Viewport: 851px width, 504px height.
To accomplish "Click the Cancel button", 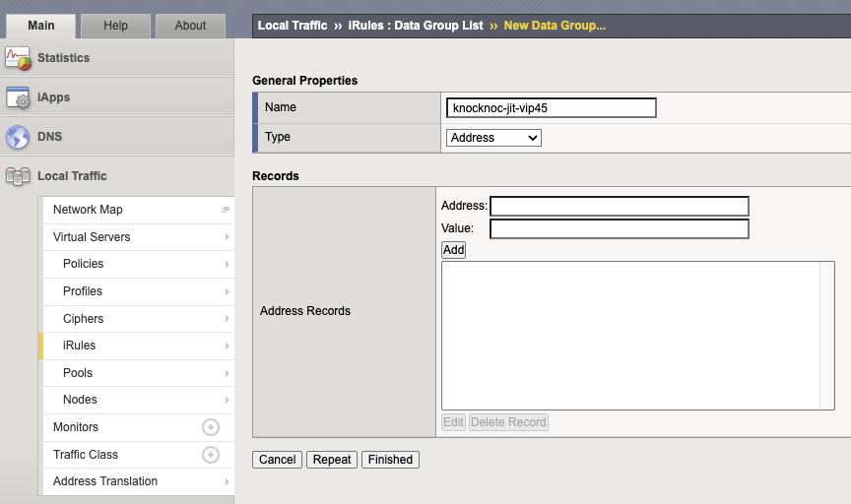I will point(277,460).
